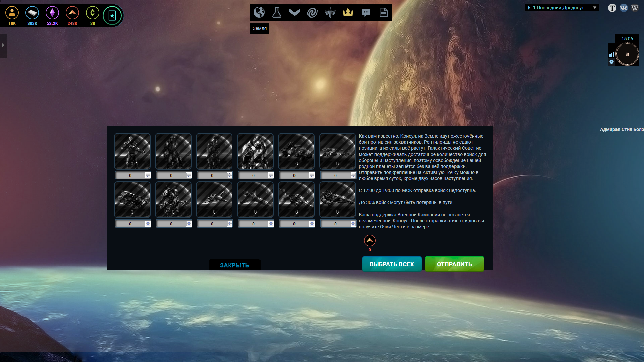Increase count stepper for first unit
The image size is (644, 362).
(x=148, y=174)
